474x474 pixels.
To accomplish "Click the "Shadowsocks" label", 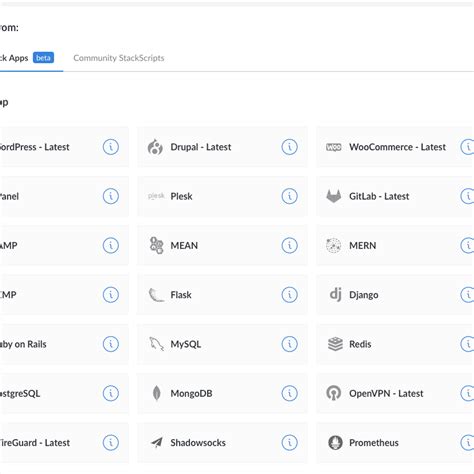I will coord(198,443).
